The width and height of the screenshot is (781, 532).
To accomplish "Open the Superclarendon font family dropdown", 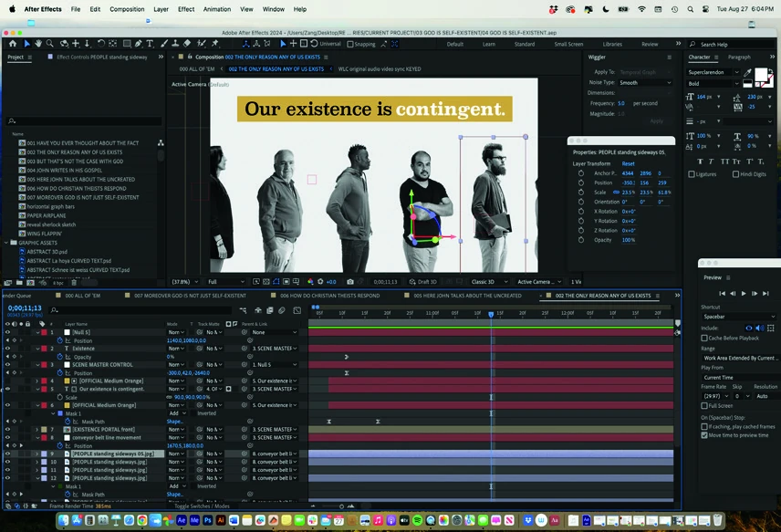I will tap(713, 72).
